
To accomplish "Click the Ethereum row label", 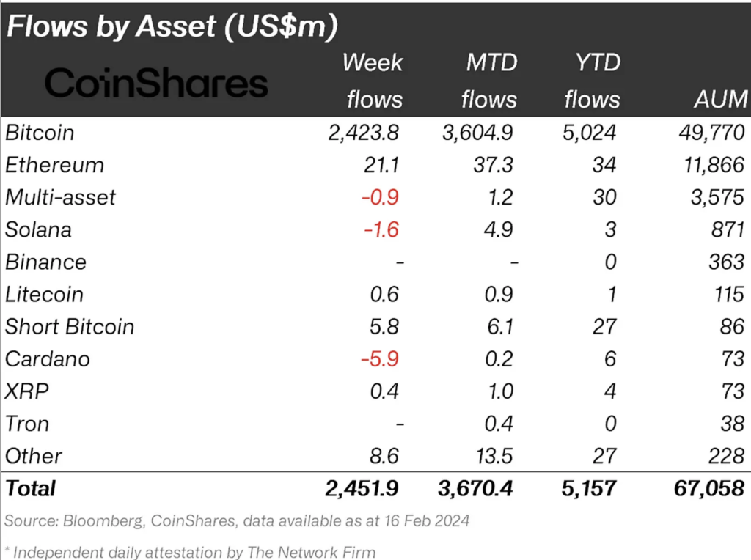I will coord(54,165).
